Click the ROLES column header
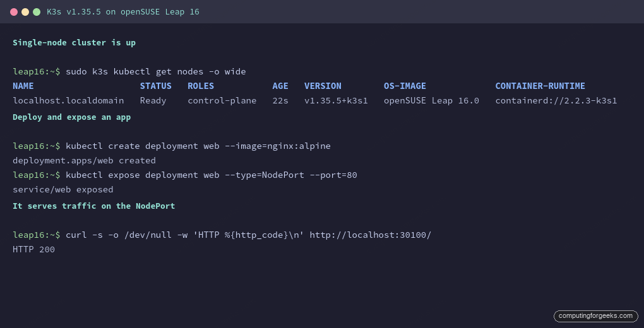 click(201, 86)
